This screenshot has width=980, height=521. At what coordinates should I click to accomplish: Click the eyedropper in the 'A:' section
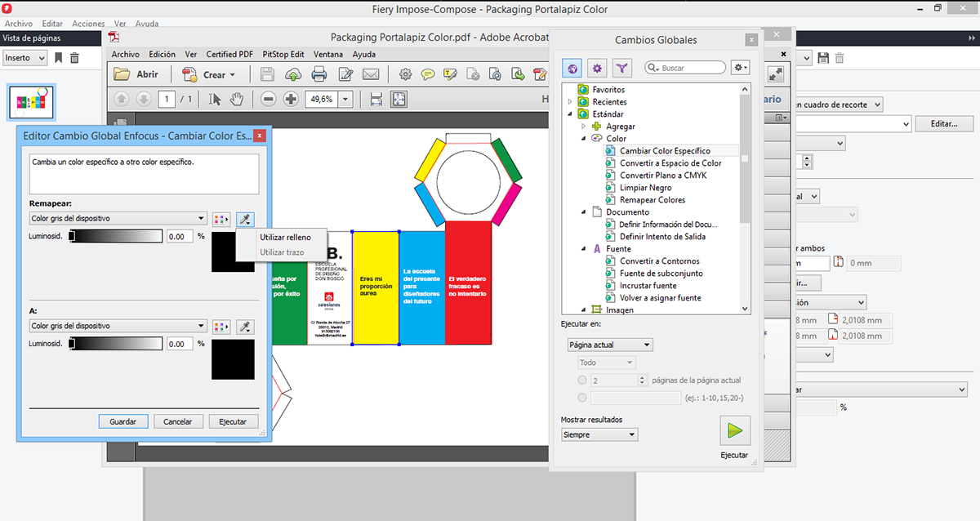[x=244, y=327]
